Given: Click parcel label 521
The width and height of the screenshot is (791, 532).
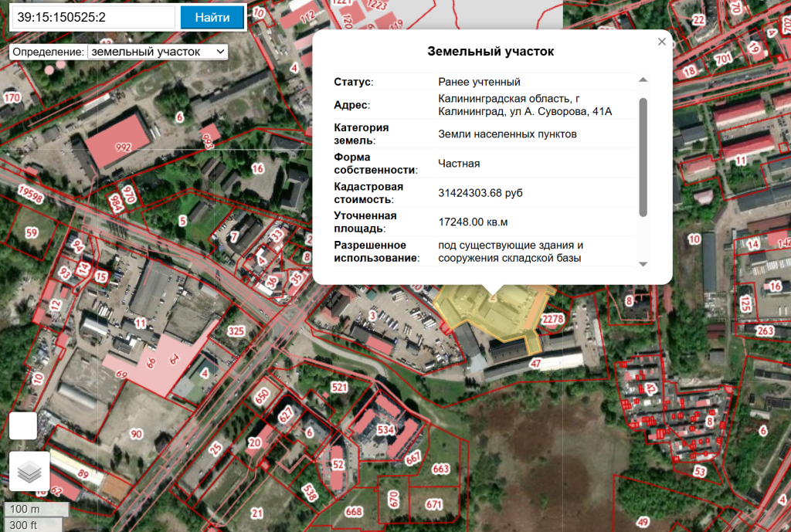Looking at the screenshot, I should point(339,386).
